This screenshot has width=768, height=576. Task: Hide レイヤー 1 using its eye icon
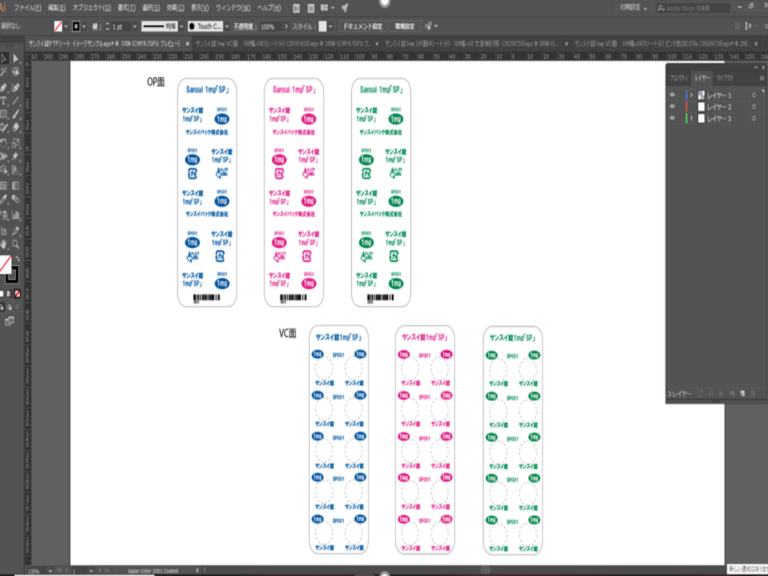point(672,95)
